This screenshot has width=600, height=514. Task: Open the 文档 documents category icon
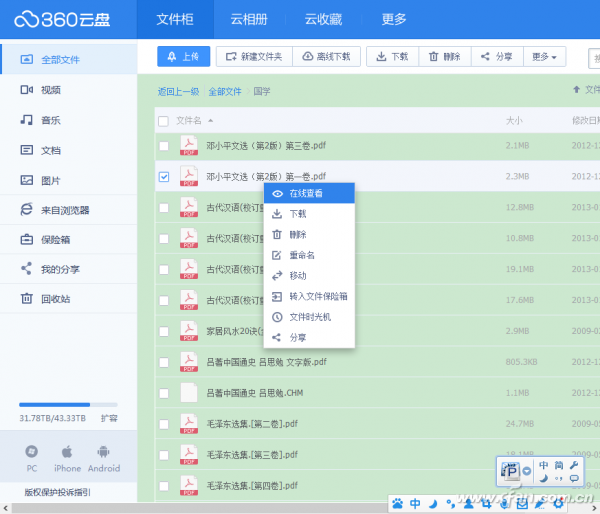click(26, 150)
